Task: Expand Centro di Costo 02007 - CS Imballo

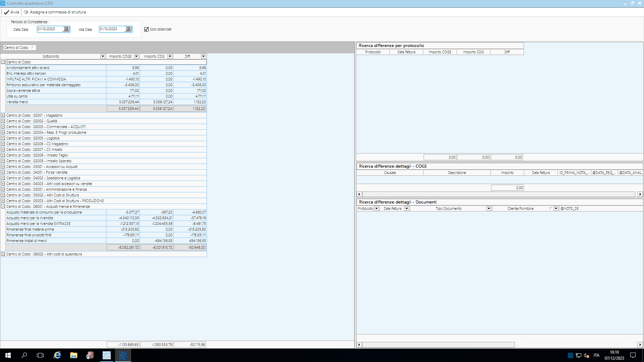Action: [x=3, y=149]
